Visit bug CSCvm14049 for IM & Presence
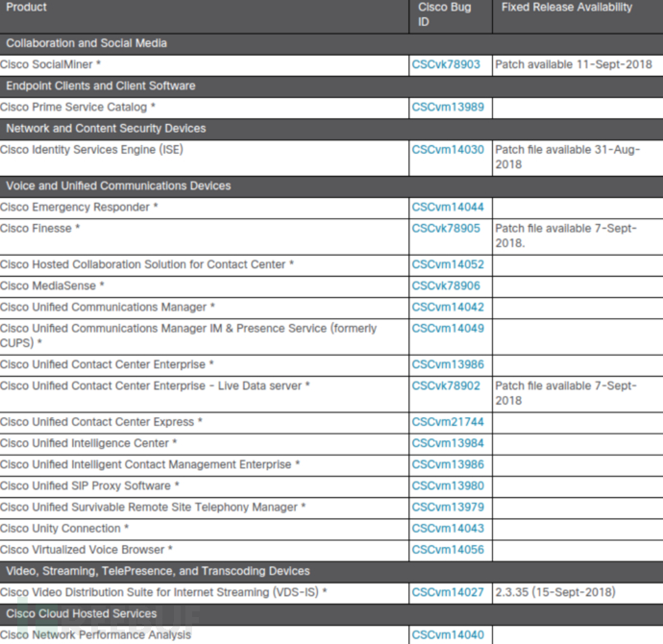Image resolution: width=663 pixels, height=644 pixels. 448,329
